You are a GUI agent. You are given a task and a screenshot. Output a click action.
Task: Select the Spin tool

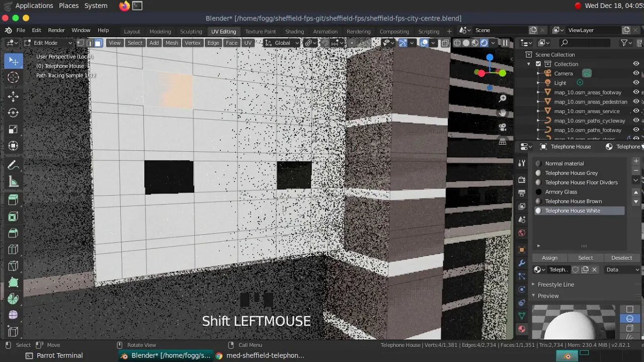14,299
